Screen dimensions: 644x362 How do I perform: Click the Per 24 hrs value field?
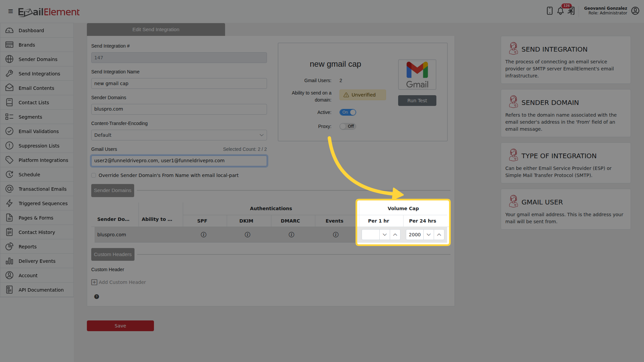[415, 235]
